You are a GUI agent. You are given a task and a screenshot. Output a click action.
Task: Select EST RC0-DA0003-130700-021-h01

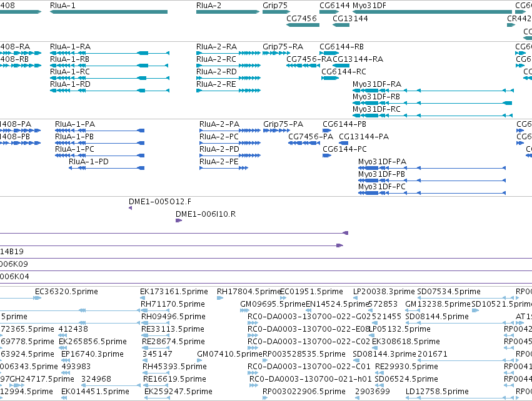[x=311, y=379]
